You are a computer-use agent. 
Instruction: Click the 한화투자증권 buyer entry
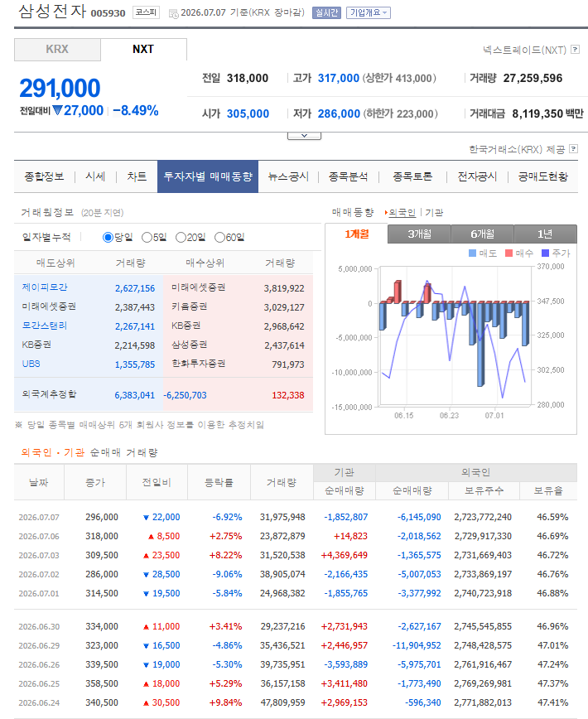coord(199,364)
